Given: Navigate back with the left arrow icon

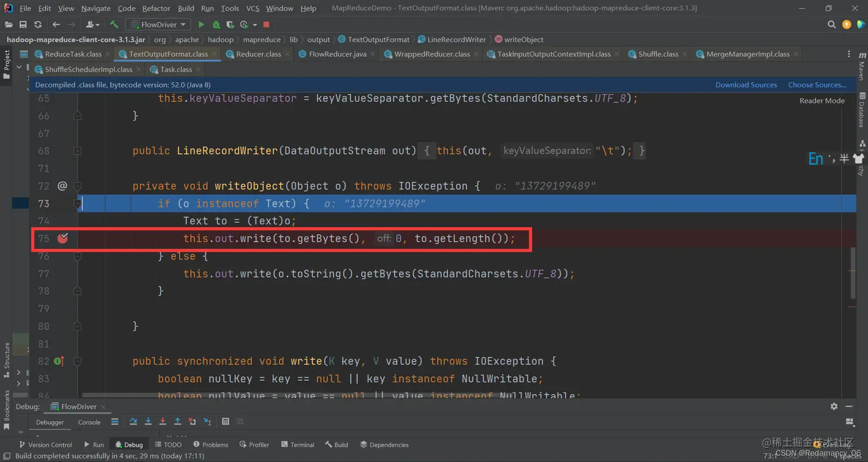Looking at the screenshot, I should pyautogui.click(x=56, y=25).
